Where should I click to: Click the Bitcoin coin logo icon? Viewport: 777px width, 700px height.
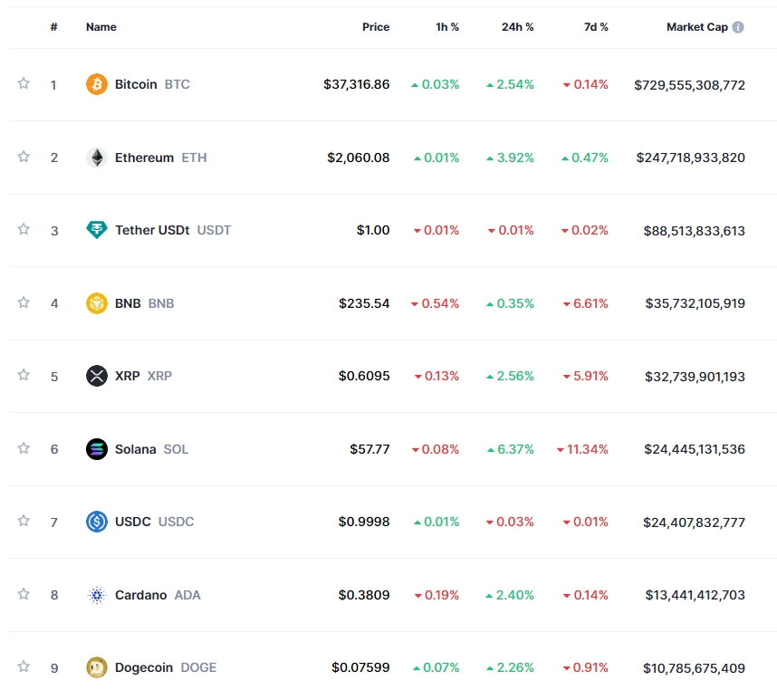pyautogui.click(x=97, y=84)
